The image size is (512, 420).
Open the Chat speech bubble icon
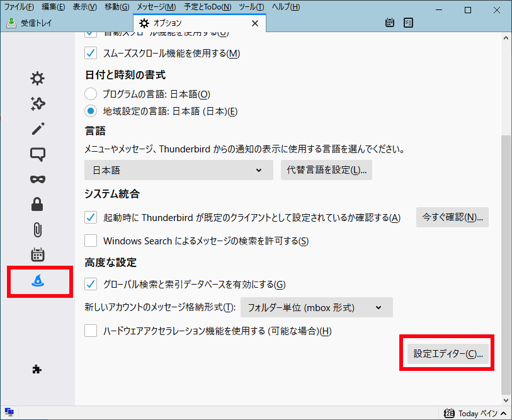(38, 154)
